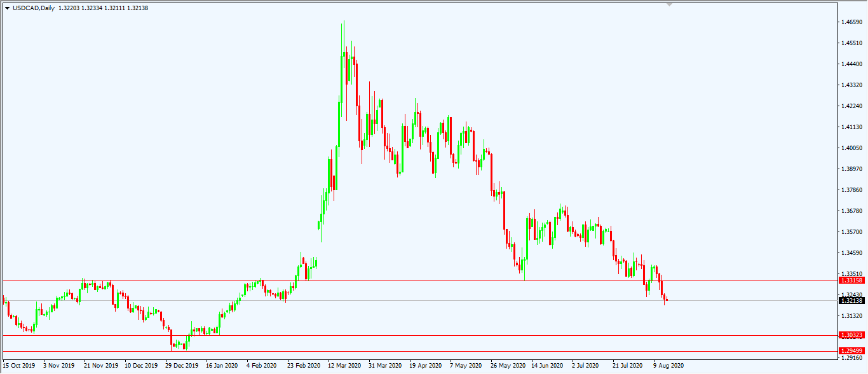The width and height of the screenshot is (868, 374).
Task: Click the 16 Jan 2020 date label
Action: tap(222, 366)
